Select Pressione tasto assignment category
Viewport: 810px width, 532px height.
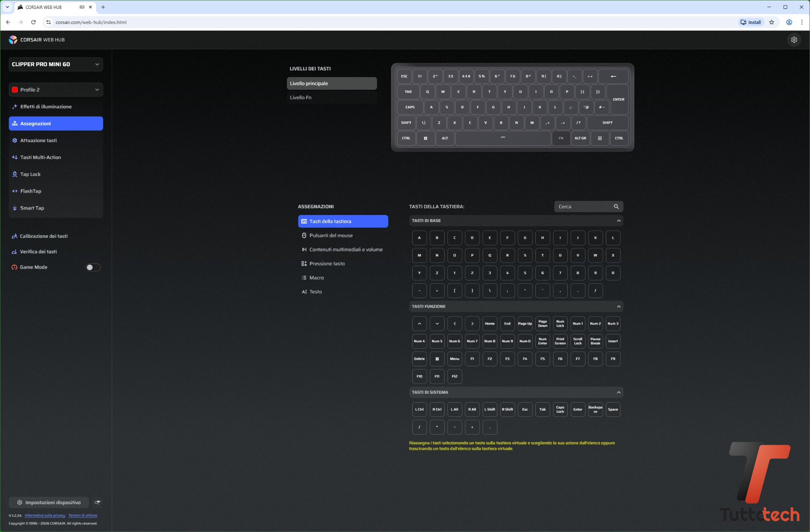(x=343, y=264)
